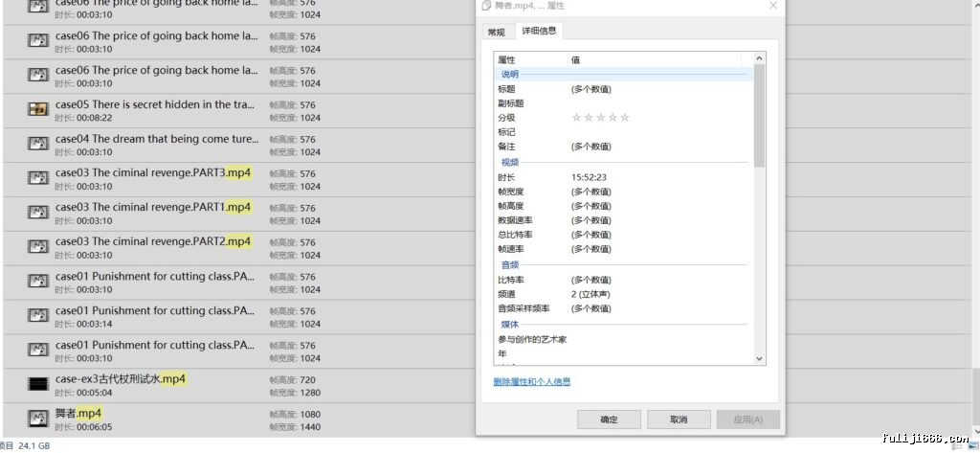Click the 帧高度: 1080 value
Image resolution: width=980 pixels, height=453 pixels.
[310, 414]
